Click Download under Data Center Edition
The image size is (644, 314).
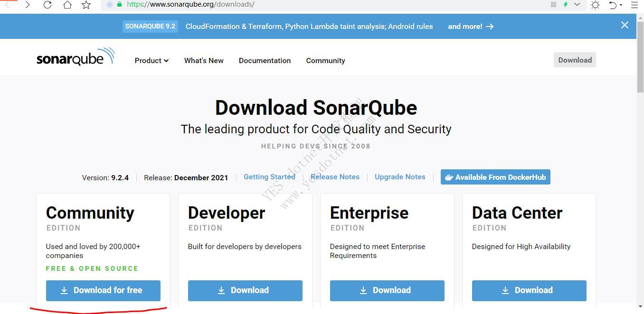pyautogui.click(x=529, y=290)
